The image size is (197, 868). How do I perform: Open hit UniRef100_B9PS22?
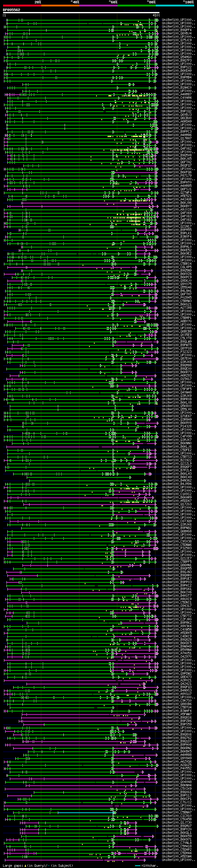177,67
